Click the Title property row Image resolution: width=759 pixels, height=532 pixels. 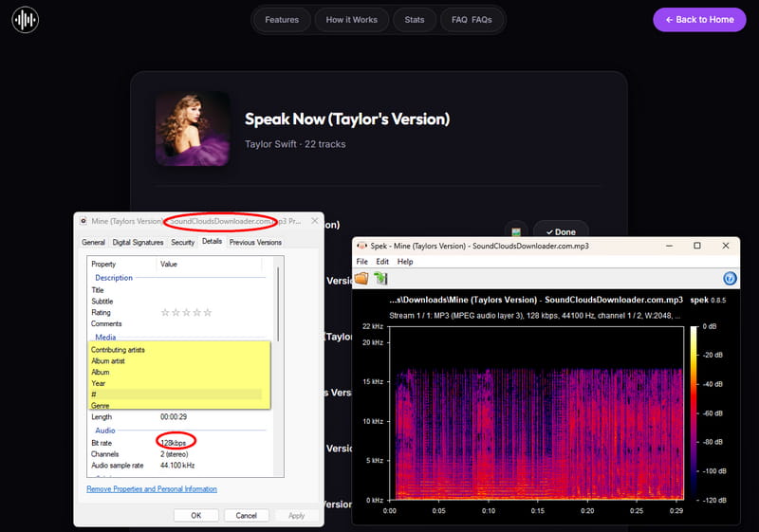pyautogui.click(x=176, y=290)
